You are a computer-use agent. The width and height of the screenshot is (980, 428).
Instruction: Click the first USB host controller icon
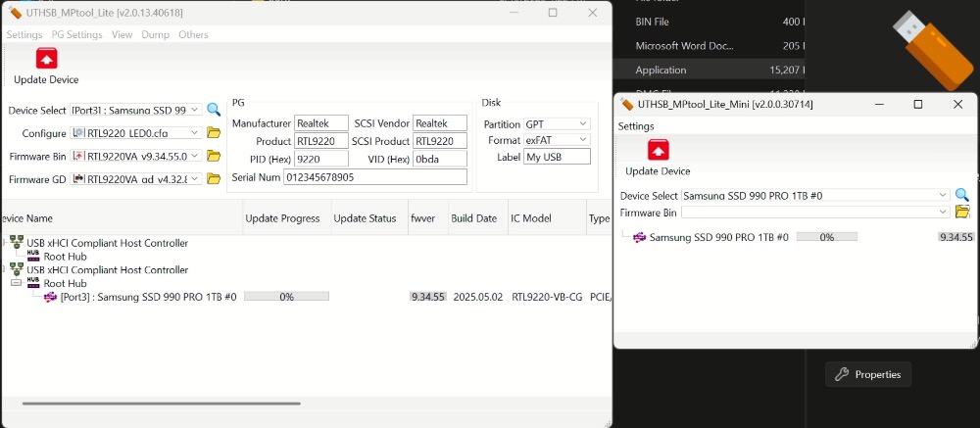click(x=17, y=243)
